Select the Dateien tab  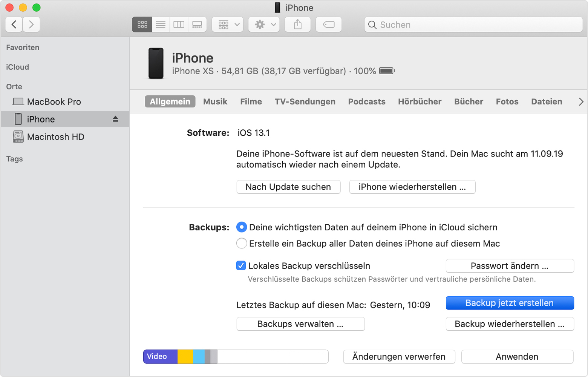(x=547, y=101)
